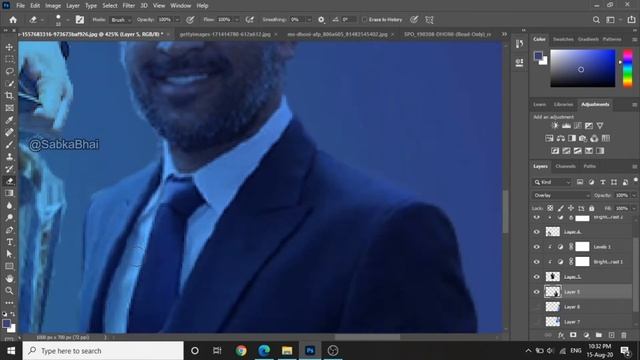Select the Hand tool
Screen dimensions: 640x360
click(x=9, y=278)
